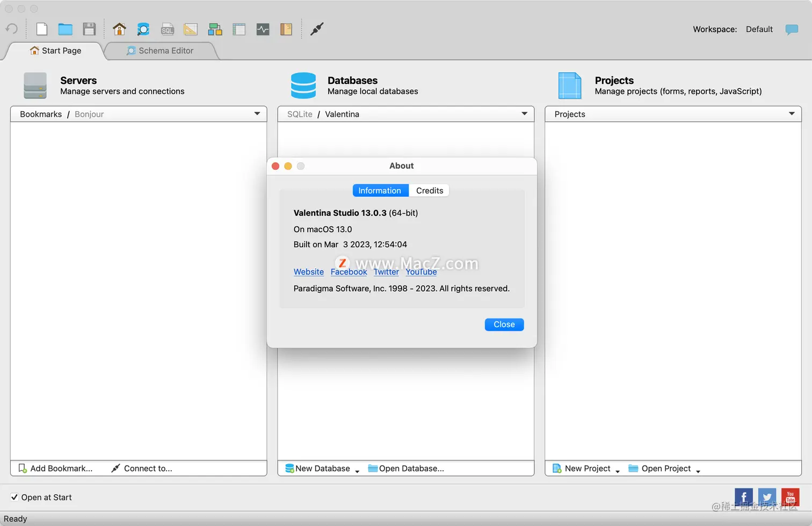Click the Open Project button
This screenshot has height=526, width=812.
tap(659, 469)
